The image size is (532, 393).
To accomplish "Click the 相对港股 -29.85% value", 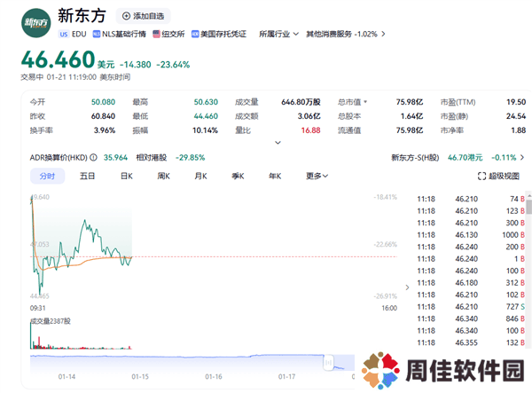I will pos(190,158).
